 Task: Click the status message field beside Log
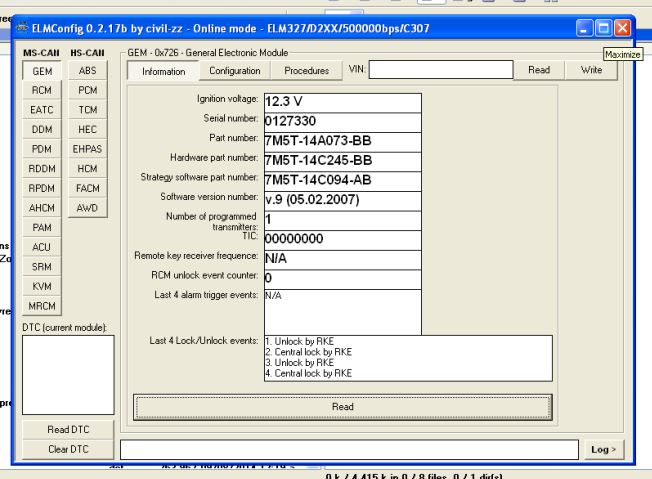[x=349, y=449]
